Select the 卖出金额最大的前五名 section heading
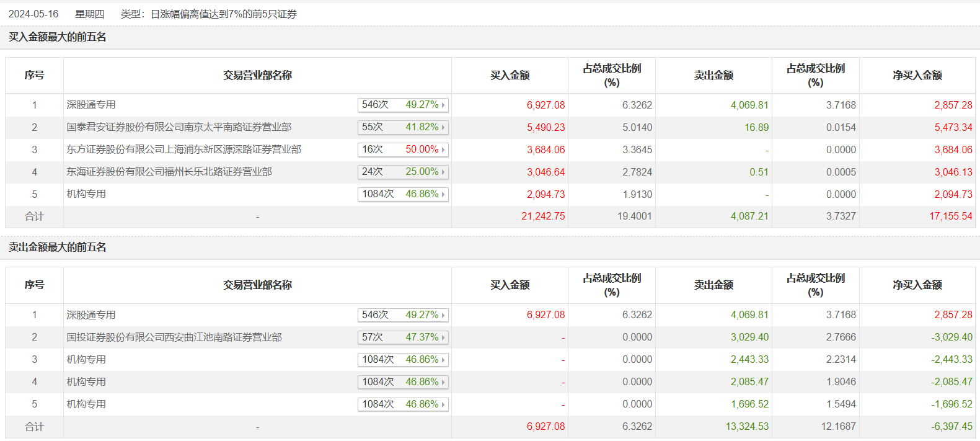Screen dimensions: 980x441 (58, 247)
